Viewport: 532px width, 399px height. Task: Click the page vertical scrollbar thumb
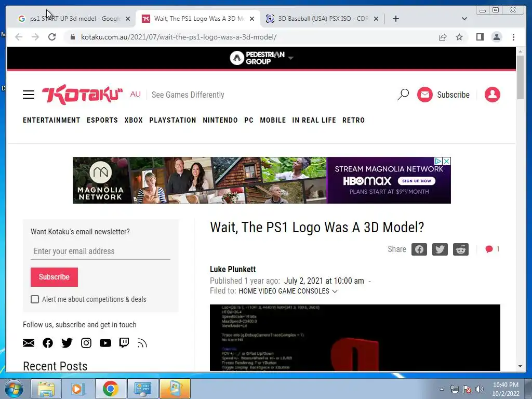pyautogui.click(x=520, y=77)
